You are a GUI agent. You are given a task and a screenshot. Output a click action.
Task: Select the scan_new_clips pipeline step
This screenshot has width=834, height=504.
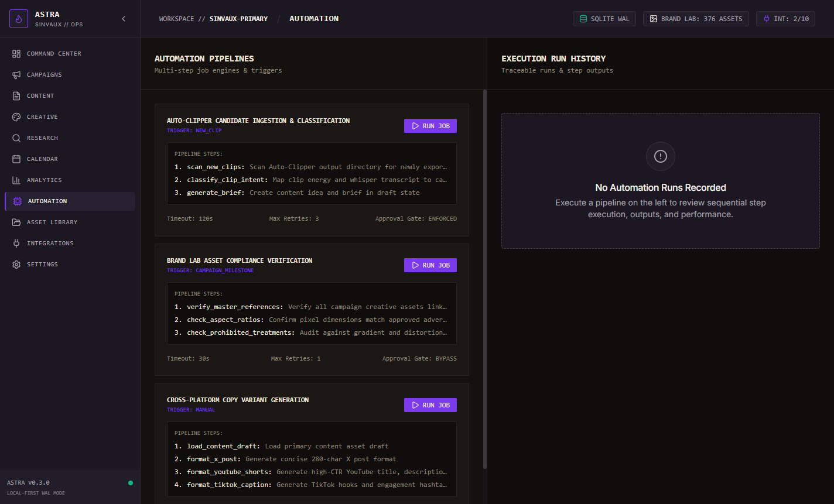click(311, 167)
